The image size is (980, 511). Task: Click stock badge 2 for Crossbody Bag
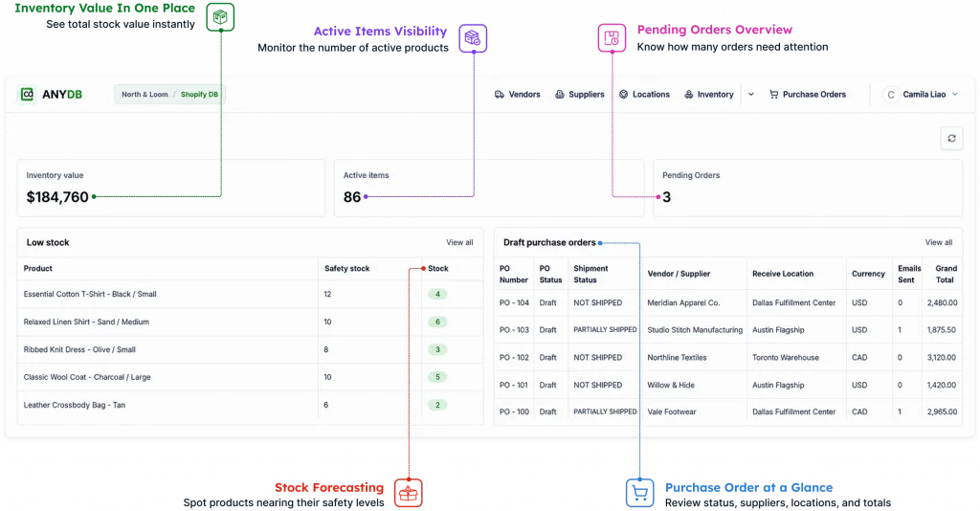point(437,405)
